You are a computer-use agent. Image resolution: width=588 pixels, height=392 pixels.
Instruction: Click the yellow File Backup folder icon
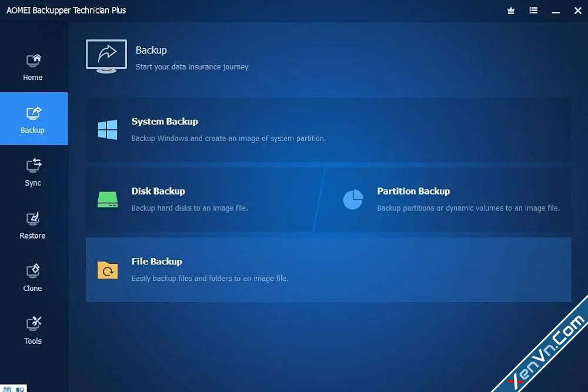pyautogui.click(x=108, y=270)
